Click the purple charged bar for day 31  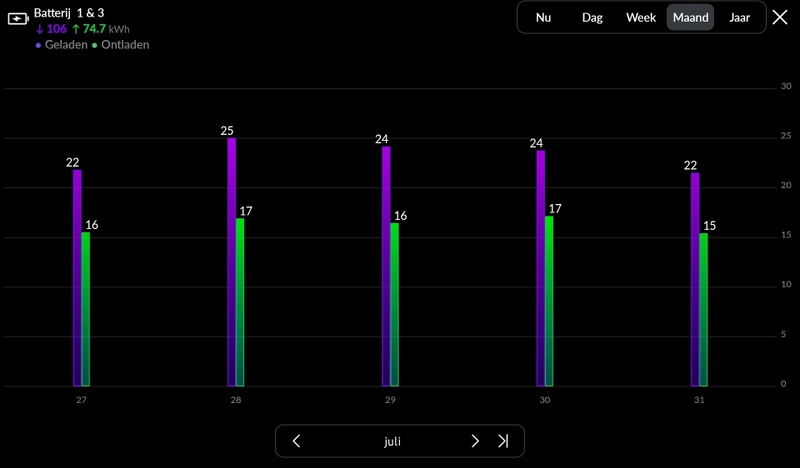(x=695, y=280)
